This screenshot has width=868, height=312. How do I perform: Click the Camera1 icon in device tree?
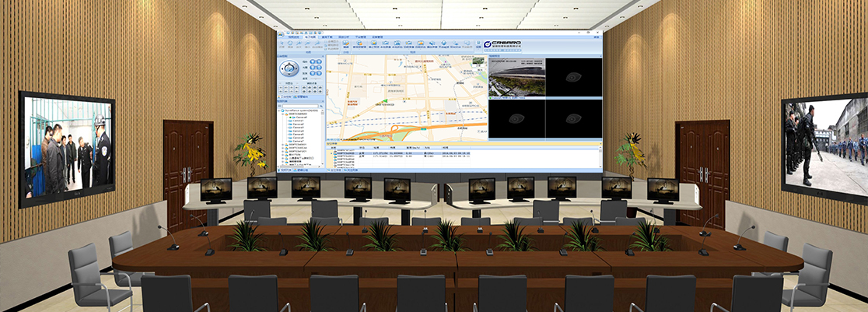click(x=290, y=118)
